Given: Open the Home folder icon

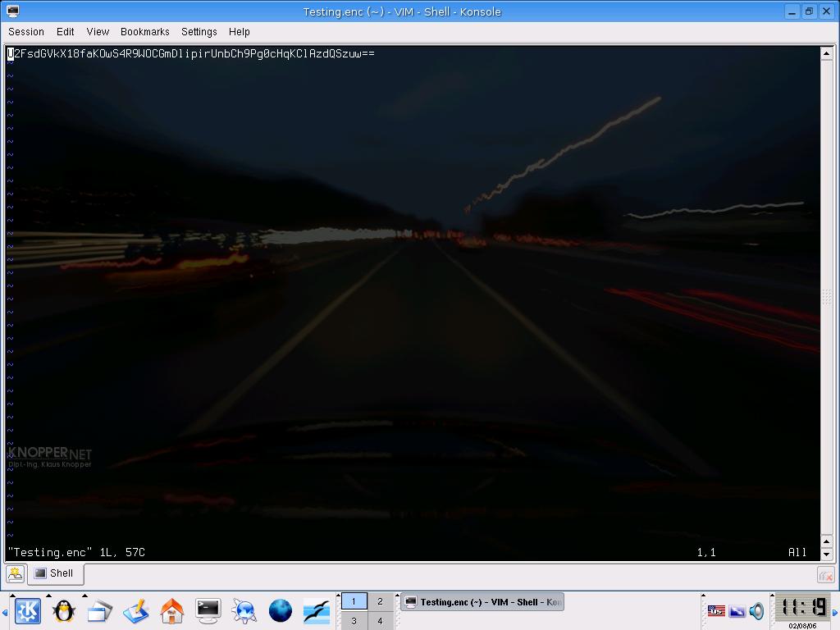Looking at the screenshot, I should pyautogui.click(x=172, y=610).
